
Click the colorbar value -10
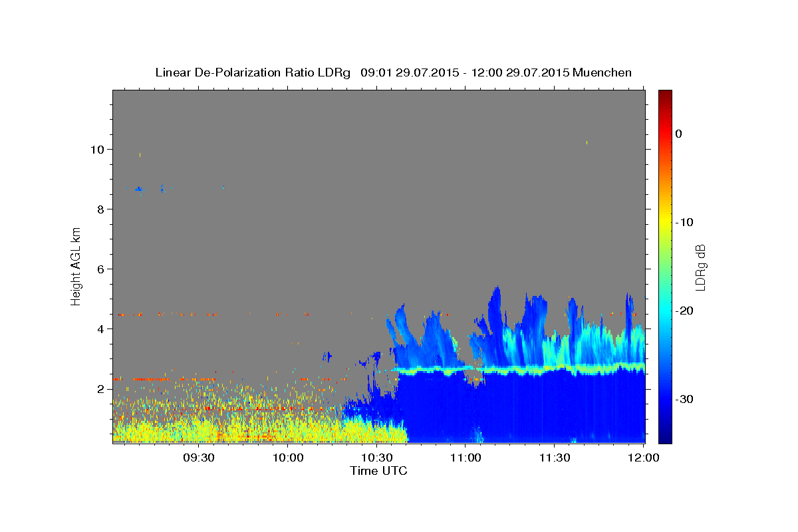[684, 222]
